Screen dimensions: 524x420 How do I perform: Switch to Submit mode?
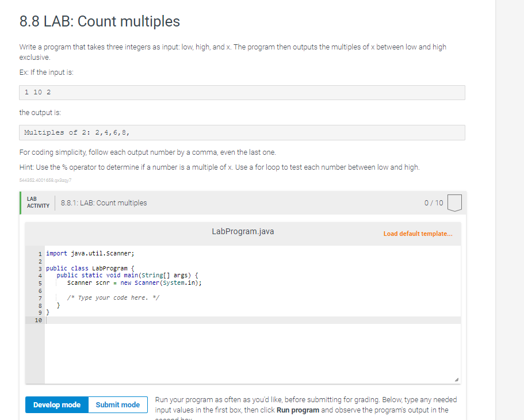pos(117,404)
